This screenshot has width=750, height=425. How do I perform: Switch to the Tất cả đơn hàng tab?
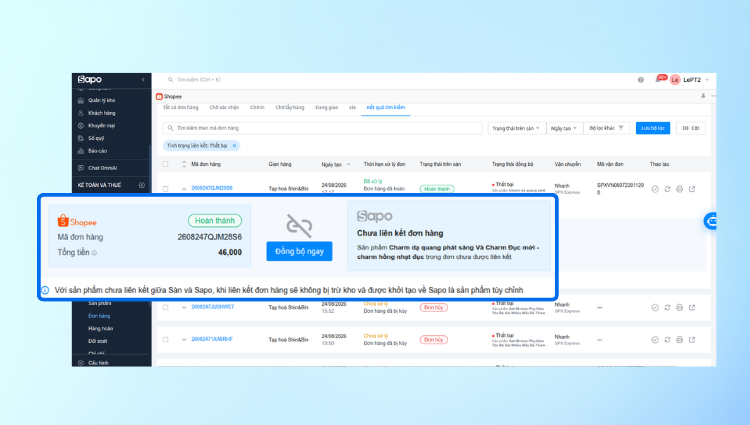tap(180, 108)
